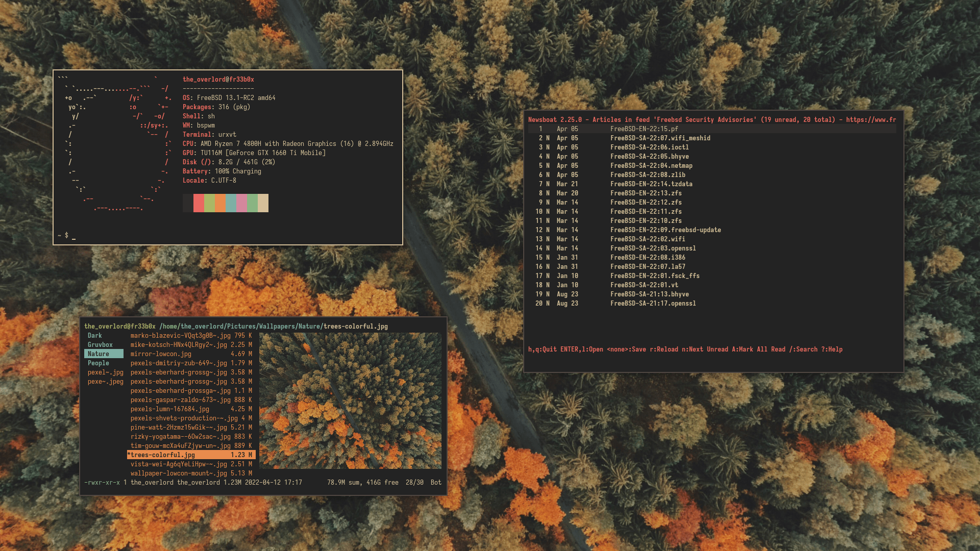This screenshot has height=551, width=980.
Task: Click the ?:Help hint in Newsboat
Action: [831, 349]
